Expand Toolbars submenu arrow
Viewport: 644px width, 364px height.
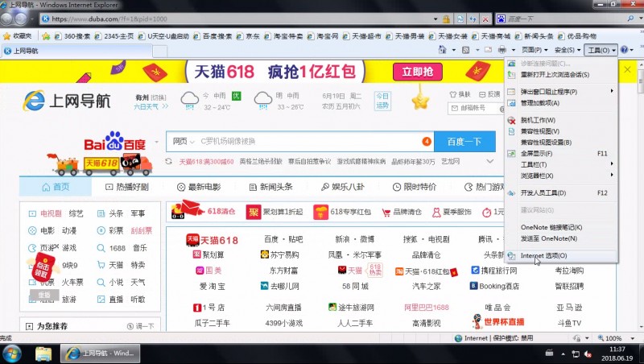[612, 164]
